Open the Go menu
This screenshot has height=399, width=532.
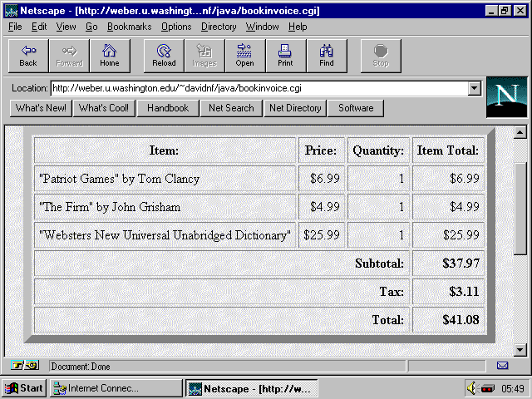91,27
